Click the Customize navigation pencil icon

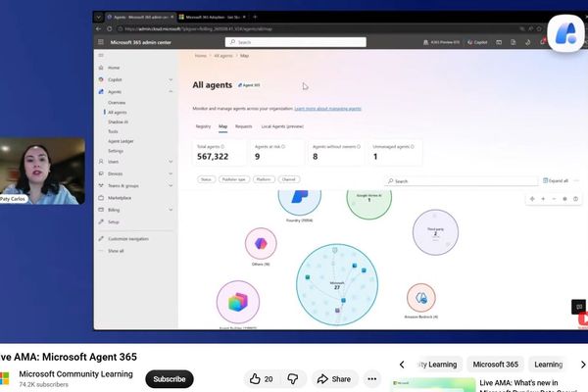point(101,238)
